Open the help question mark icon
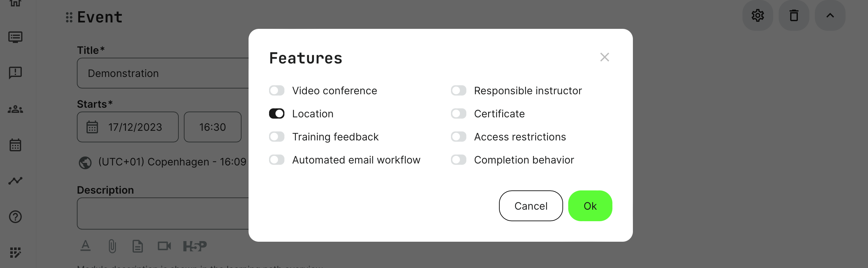The image size is (868, 268). pyautogui.click(x=15, y=217)
